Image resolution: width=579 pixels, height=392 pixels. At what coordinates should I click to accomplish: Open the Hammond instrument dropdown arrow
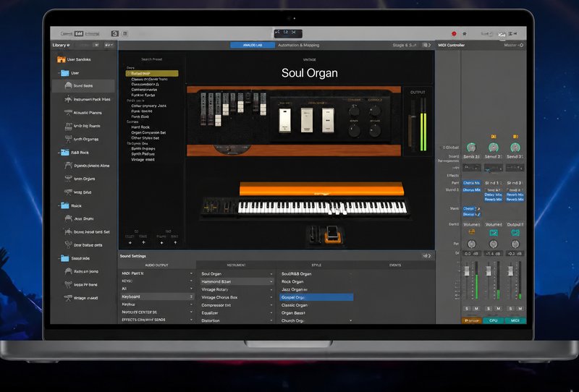pyautogui.click(x=271, y=281)
